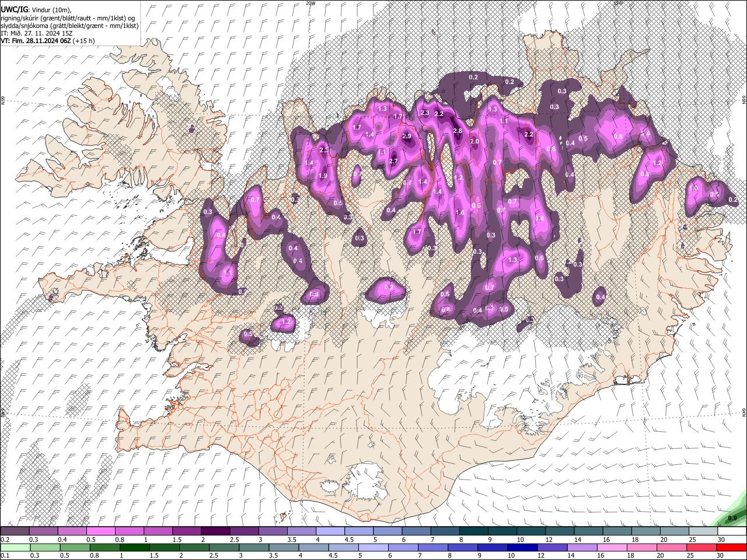
Task: Click the dark purple 0.2 swatch in snow legend
Action: 15,531
